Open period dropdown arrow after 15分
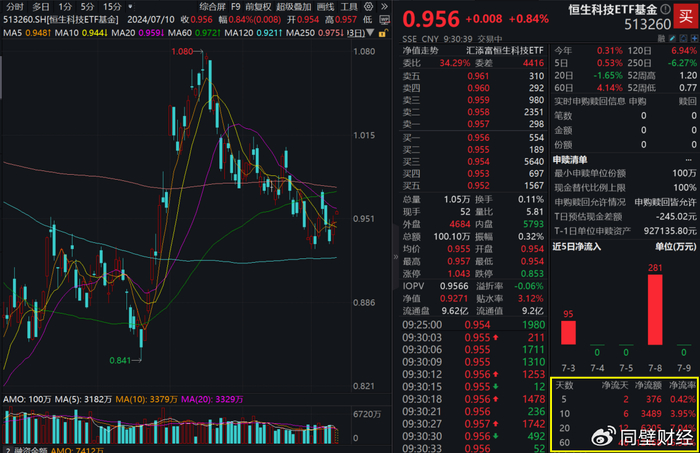 [130, 7]
